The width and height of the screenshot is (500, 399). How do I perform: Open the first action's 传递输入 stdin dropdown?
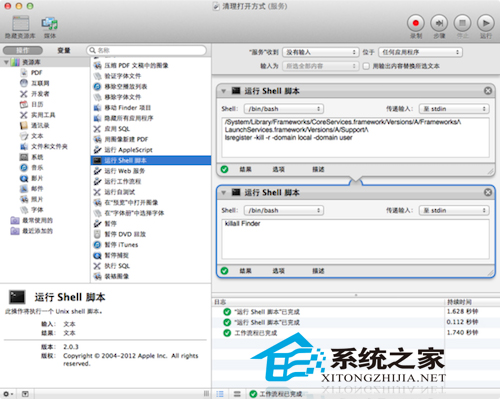pyautogui.click(x=454, y=109)
